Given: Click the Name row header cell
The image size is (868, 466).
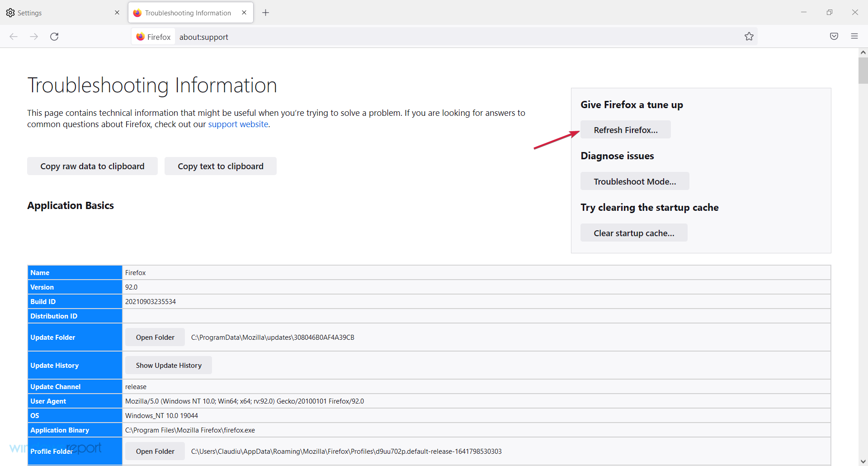Looking at the screenshot, I should (x=75, y=272).
